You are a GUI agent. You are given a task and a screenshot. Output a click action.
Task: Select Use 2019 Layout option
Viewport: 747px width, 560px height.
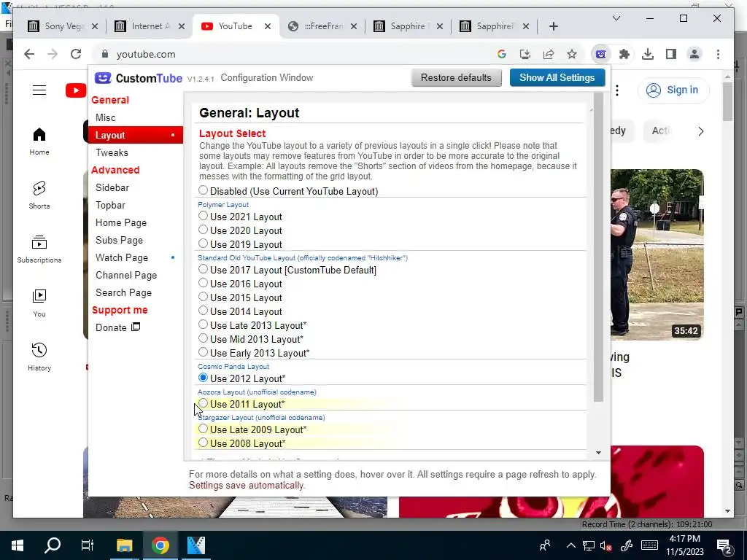204,244
